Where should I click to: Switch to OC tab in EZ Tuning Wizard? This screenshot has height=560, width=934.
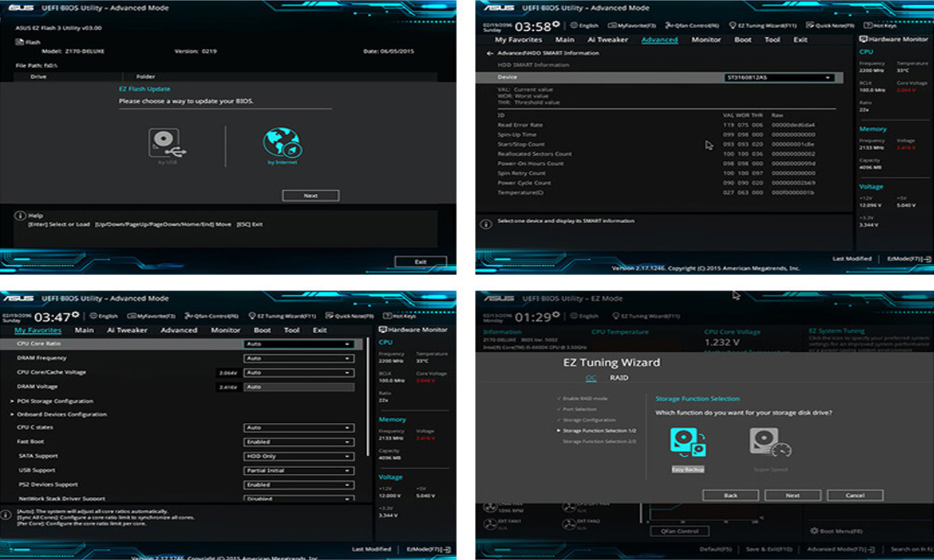tap(591, 378)
